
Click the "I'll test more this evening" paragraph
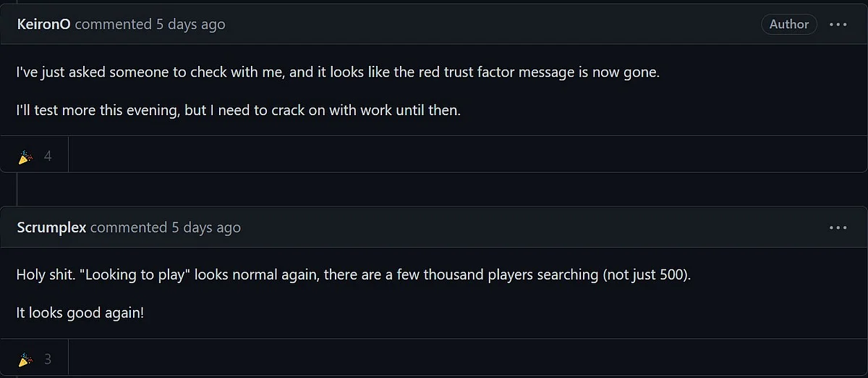(238, 112)
